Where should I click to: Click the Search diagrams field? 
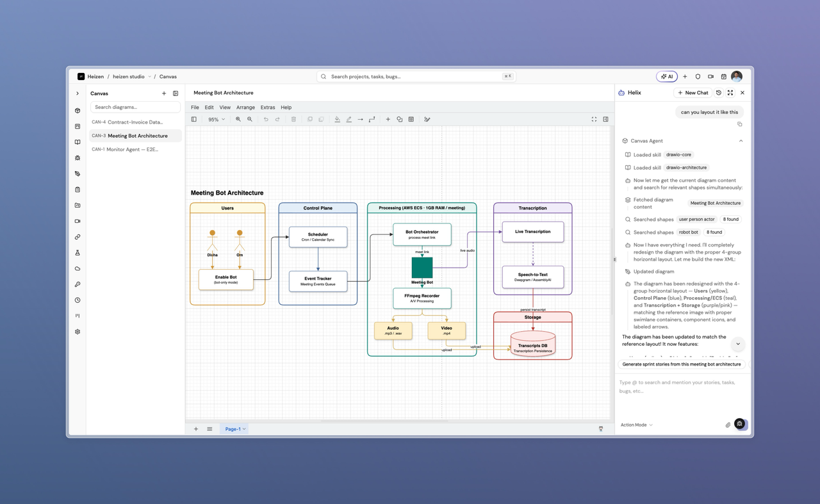click(x=135, y=107)
